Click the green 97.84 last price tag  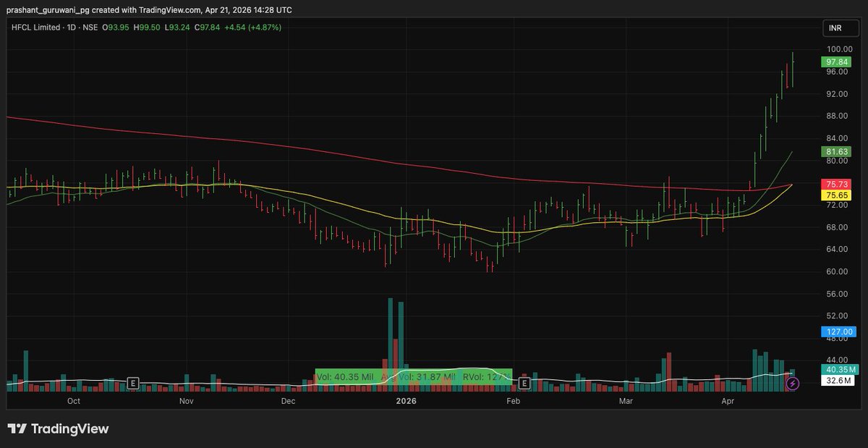coord(837,62)
